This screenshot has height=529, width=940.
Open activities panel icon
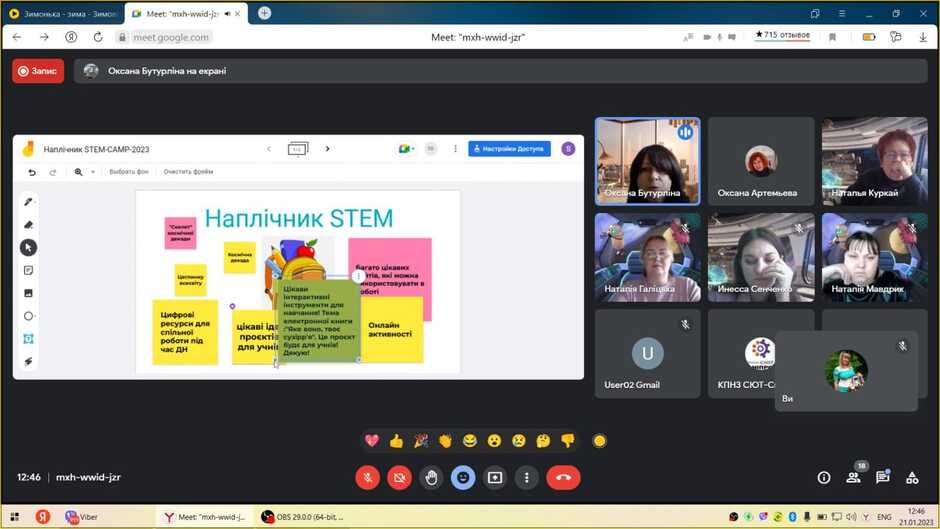pos(912,477)
